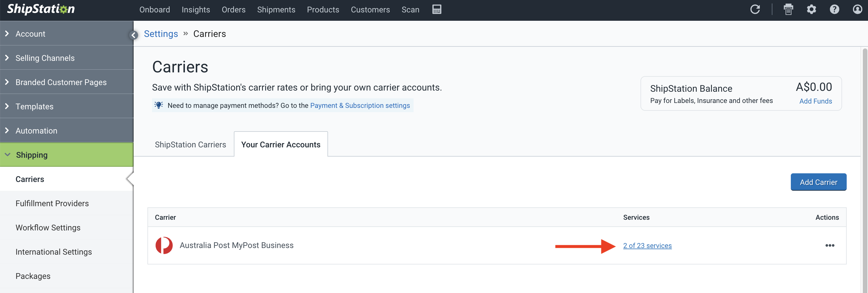Select Carriers in the sidebar

(x=67, y=179)
